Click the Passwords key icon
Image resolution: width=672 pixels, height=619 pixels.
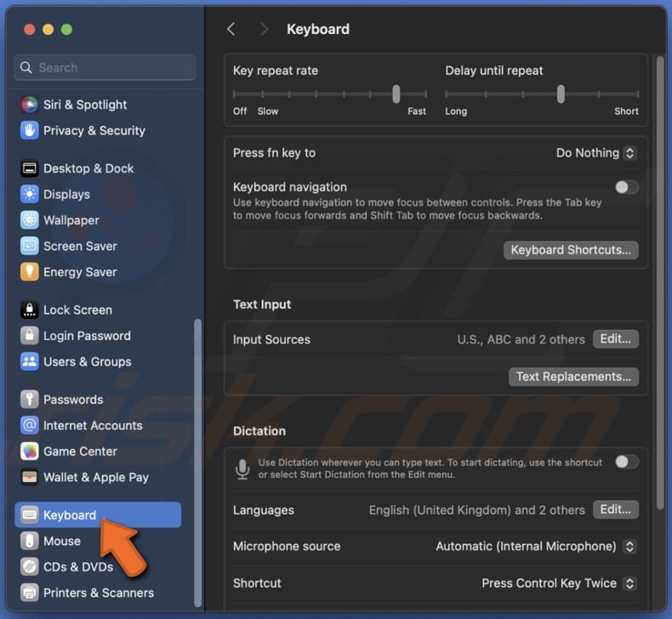coord(29,400)
